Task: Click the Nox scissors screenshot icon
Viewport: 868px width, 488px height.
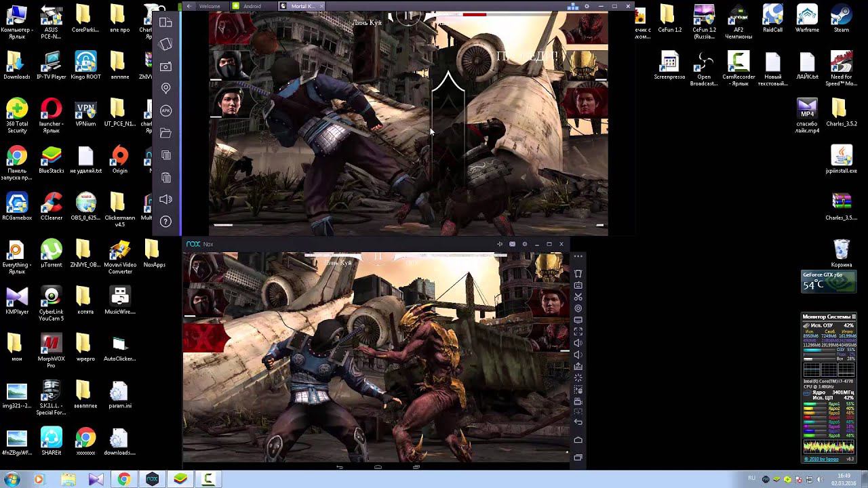Action: tap(578, 297)
